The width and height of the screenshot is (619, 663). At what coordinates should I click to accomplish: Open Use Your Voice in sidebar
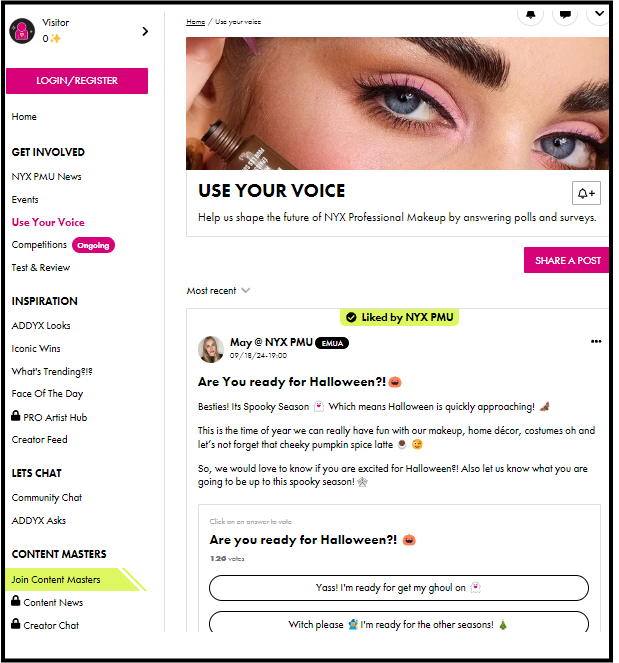(x=48, y=222)
